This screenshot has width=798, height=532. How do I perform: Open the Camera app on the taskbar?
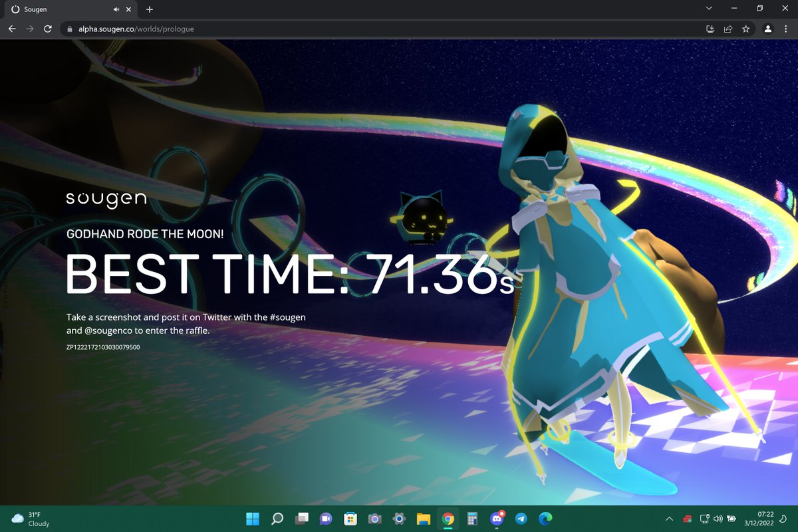[375, 519]
